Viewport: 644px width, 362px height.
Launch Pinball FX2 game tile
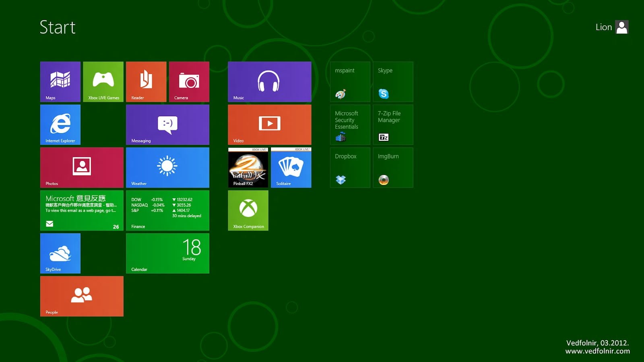[248, 167]
